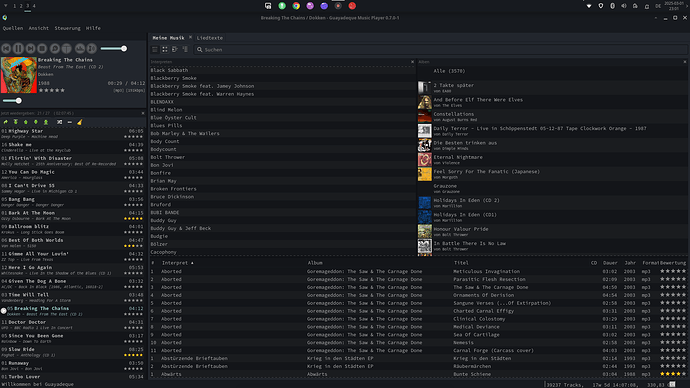Click the Breaking The Chains album cover
Image resolution: width=690 pixels, height=388 pixels.
coord(19,75)
